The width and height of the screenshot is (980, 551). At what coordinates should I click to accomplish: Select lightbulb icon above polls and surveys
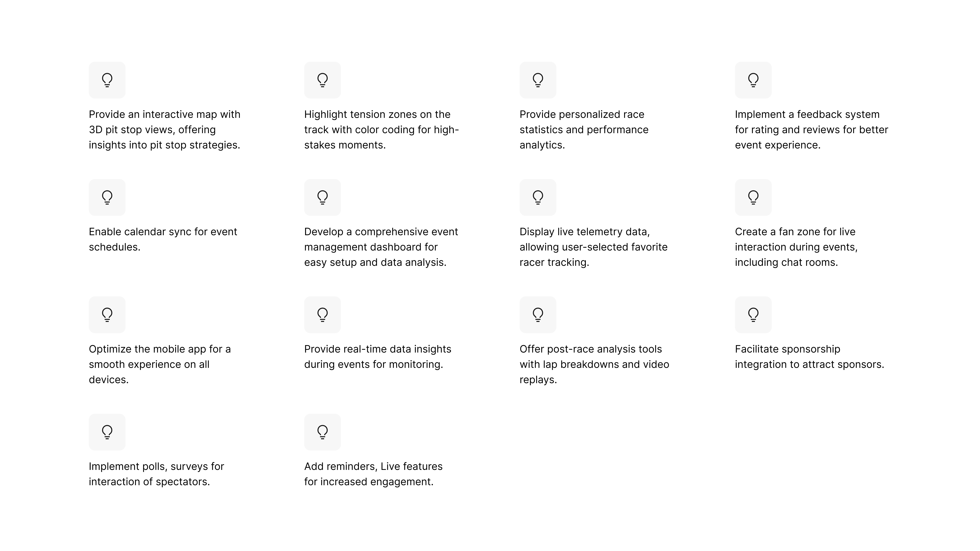coord(107,432)
